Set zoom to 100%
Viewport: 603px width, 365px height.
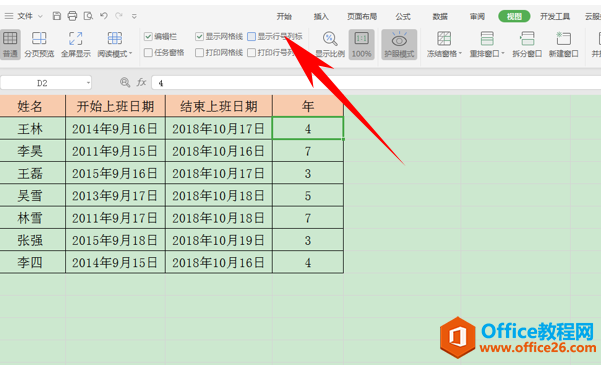[361, 45]
